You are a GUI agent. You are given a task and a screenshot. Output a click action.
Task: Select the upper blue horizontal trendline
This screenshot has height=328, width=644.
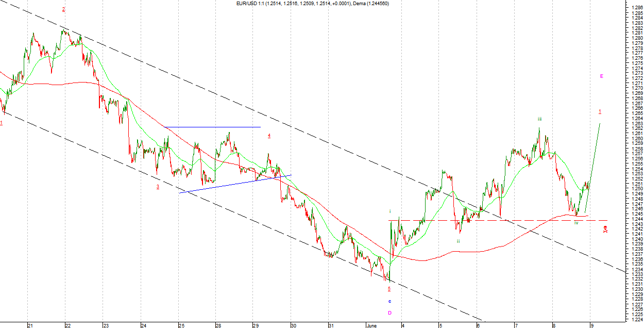coord(212,127)
